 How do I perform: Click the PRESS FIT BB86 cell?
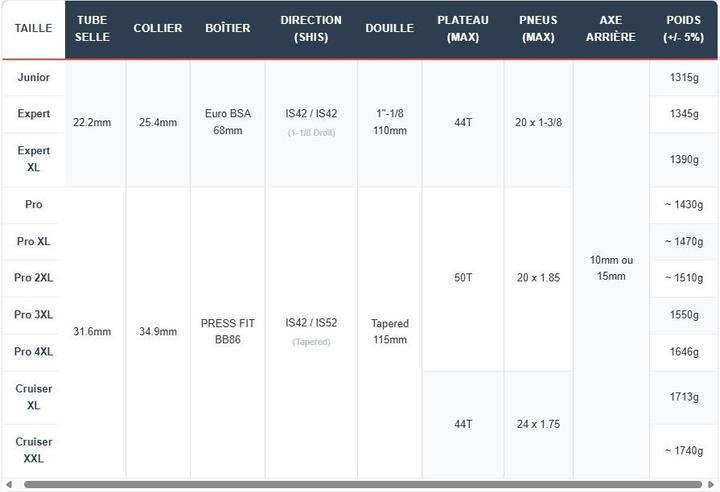(x=228, y=332)
